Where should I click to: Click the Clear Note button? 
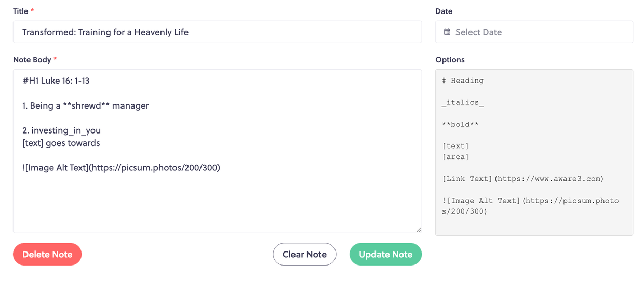tap(304, 254)
